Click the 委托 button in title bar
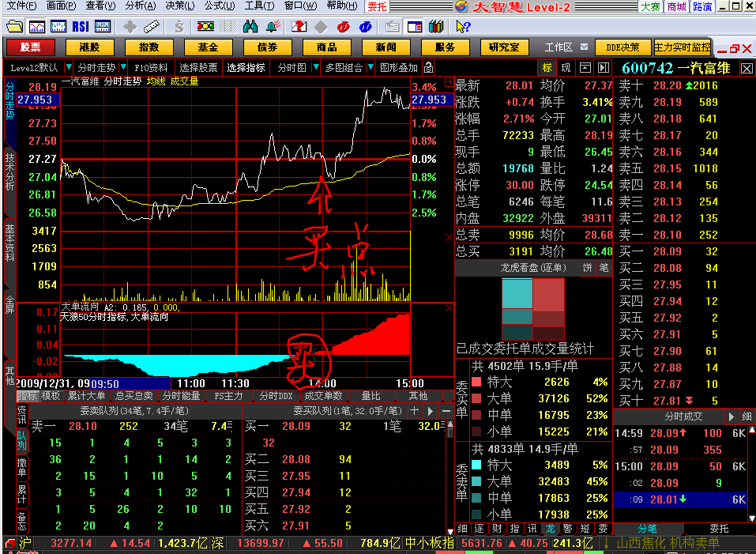 click(x=377, y=6)
